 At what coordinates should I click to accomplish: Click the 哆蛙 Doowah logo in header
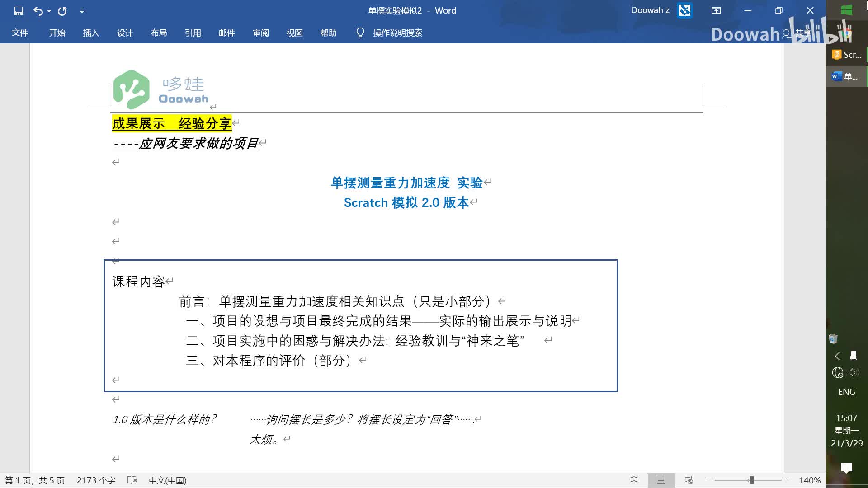tap(161, 89)
